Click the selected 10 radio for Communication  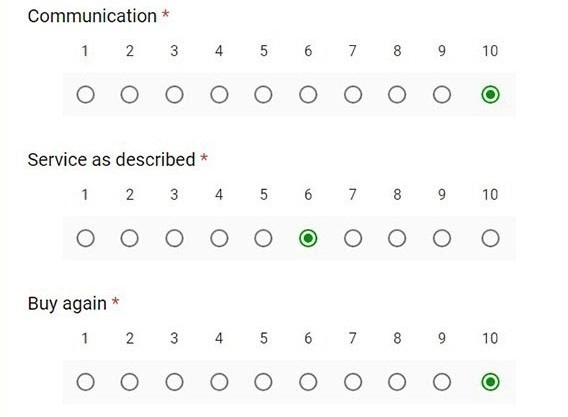pos(490,95)
